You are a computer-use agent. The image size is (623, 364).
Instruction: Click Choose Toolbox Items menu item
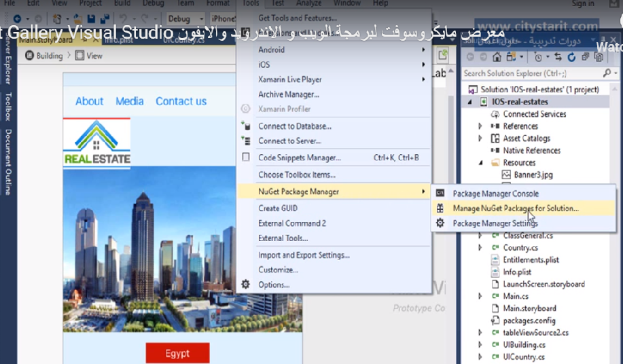pyautogui.click(x=333, y=175)
